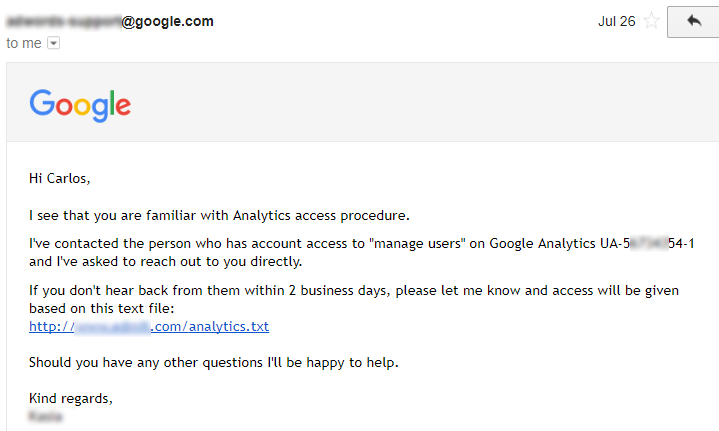Click the "Hi Carlos," greeting line

click(60, 179)
